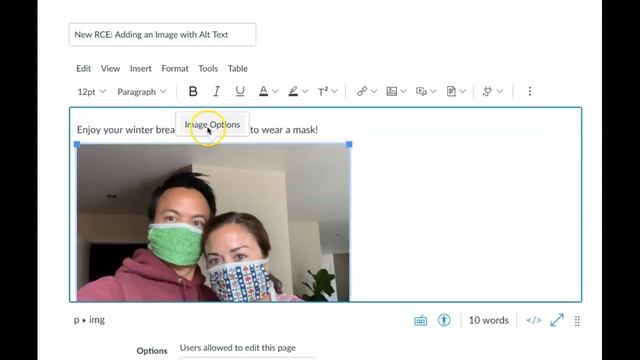Open the more toolbar options dots

pos(529,91)
